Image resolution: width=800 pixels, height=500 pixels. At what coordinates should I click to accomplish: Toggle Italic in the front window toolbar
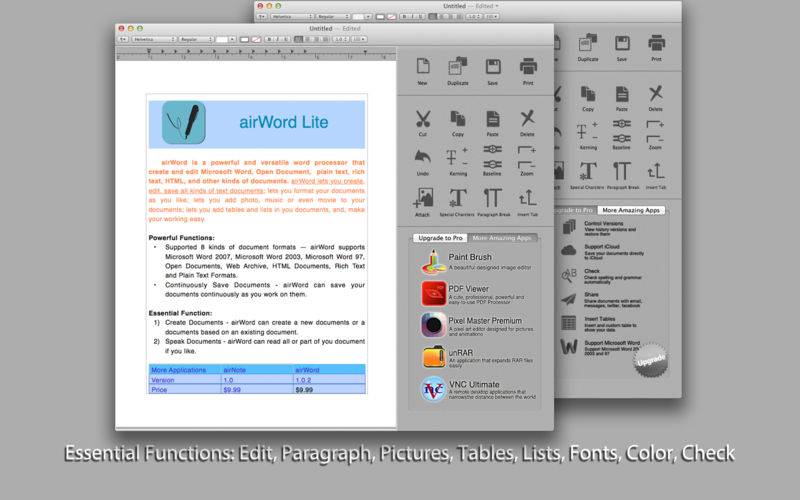(x=277, y=39)
